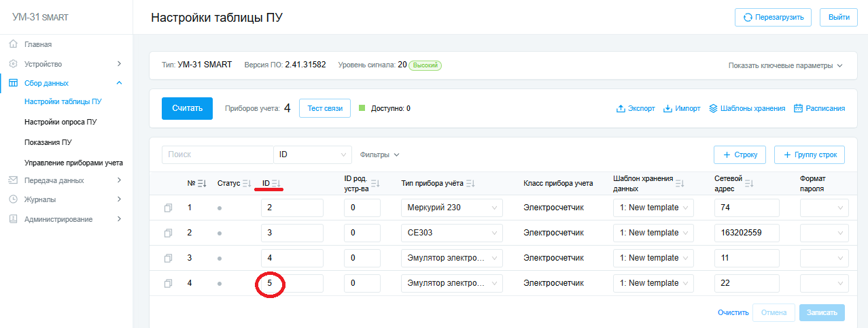Open Настройки опроса ПУ menu item

(60, 122)
